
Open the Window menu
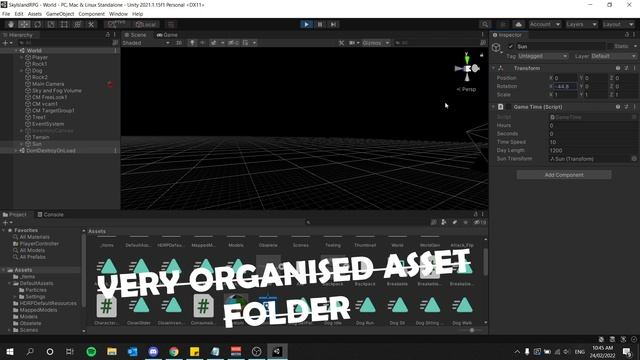click(x=118, y=14)
